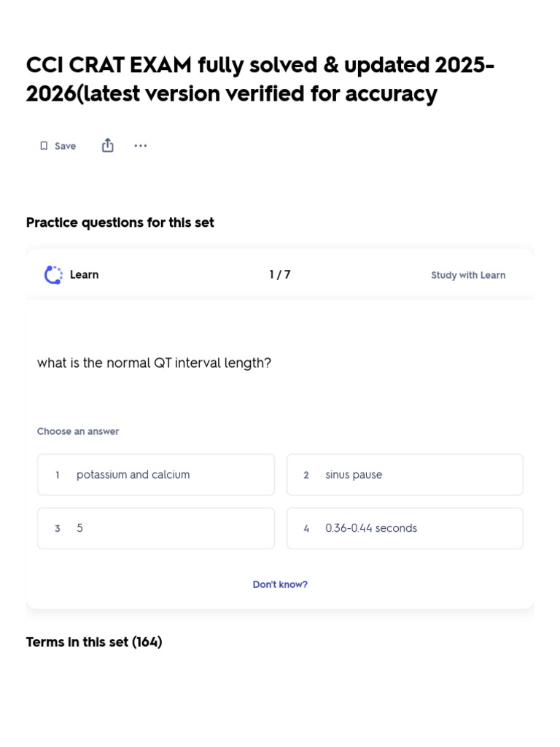Open the 'Study with Learn' link
The width and height of the screenshot is (560, 747).
click(x=468, y=275)
